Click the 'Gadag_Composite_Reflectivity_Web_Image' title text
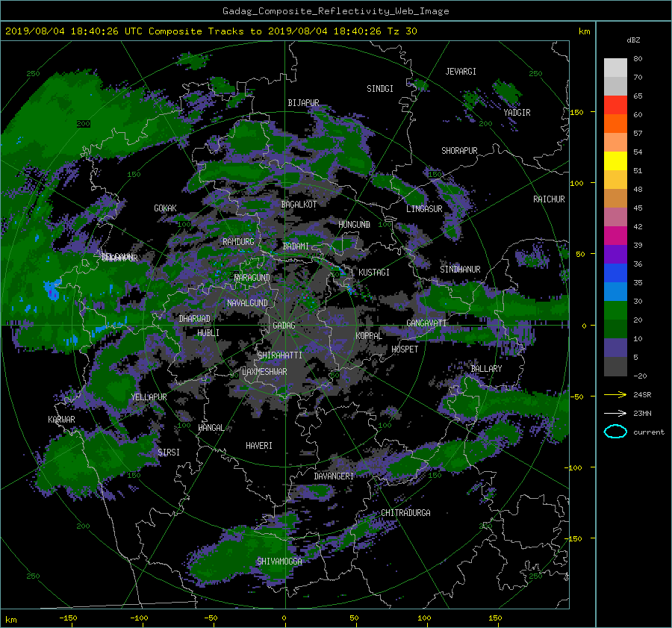 [335, 11]
